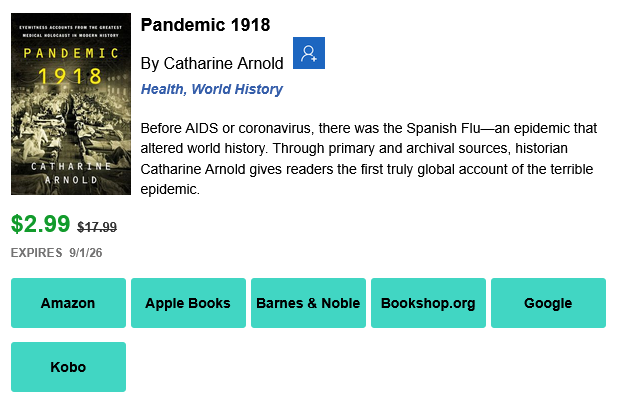
Task: Get the deal from Google
Action: pyautogui.click(x=548, y=303)
